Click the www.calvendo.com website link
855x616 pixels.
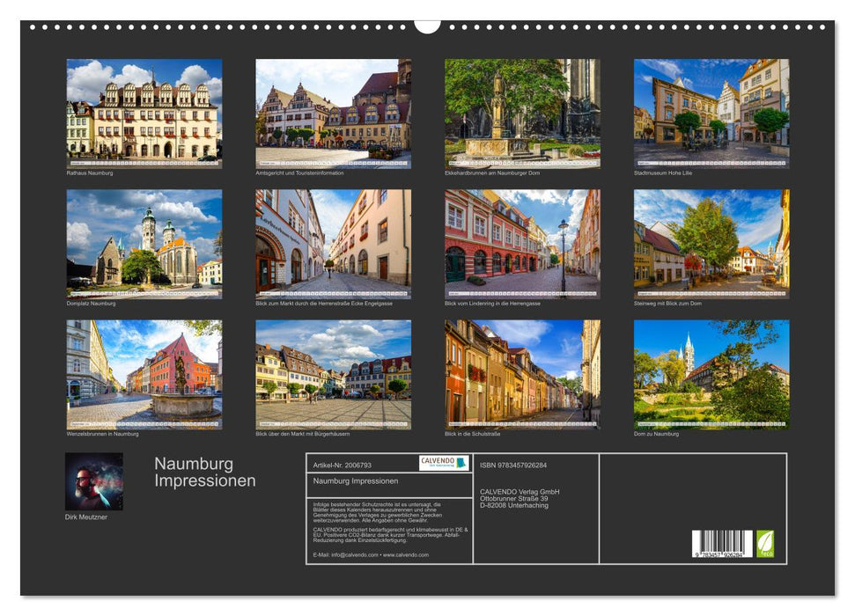[405, 555]
